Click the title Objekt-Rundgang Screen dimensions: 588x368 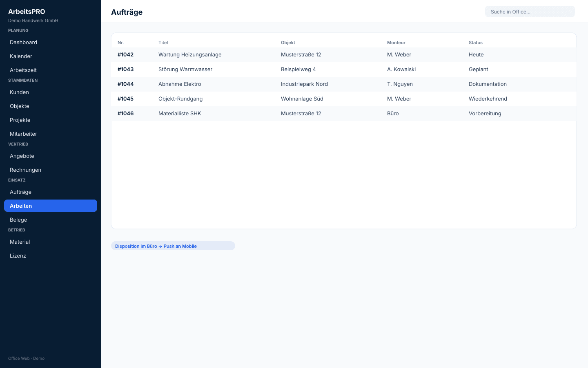pyautogui.click(x=180, y=99)
